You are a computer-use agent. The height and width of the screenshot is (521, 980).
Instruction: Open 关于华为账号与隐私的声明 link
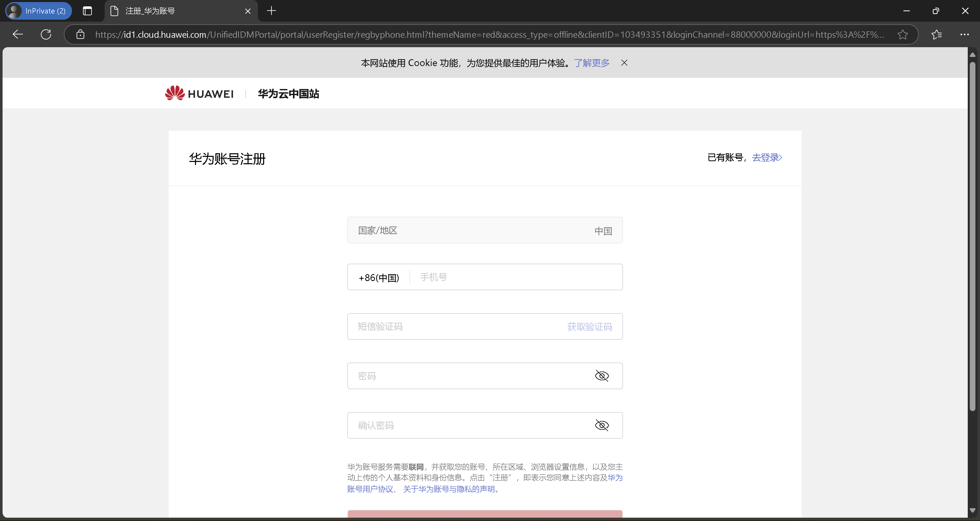point(449,489)
